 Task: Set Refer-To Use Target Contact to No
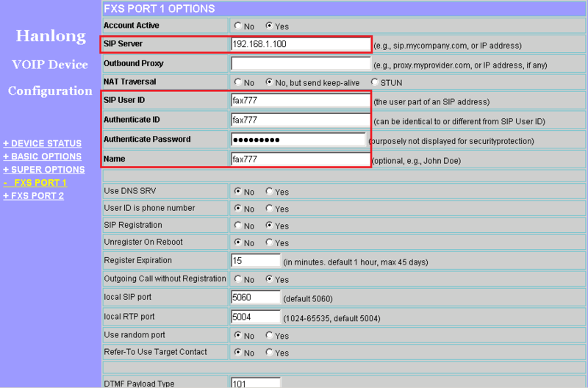[237, 352]
